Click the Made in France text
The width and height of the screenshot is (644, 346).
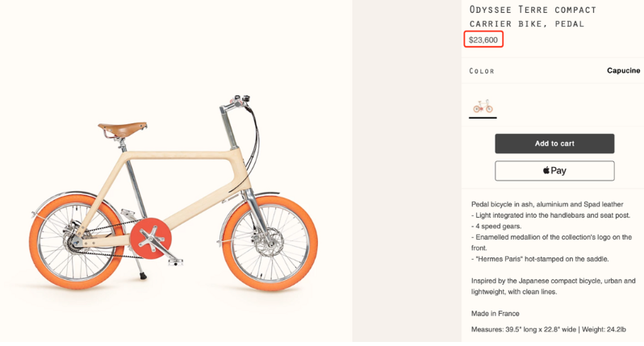click(496, 314)
